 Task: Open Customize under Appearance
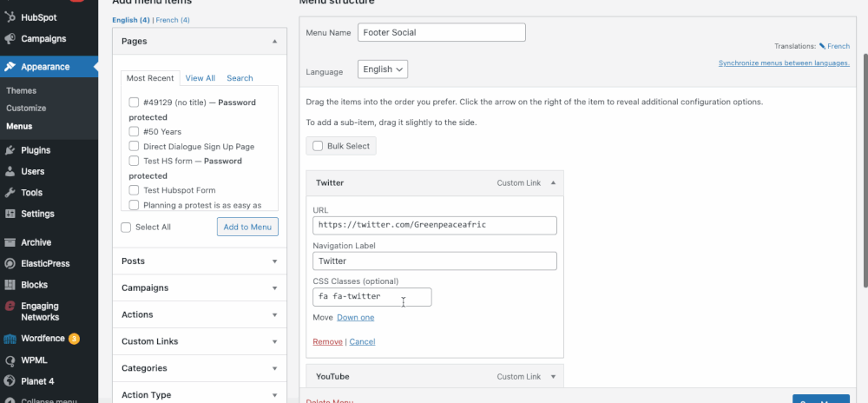[26, 109]
